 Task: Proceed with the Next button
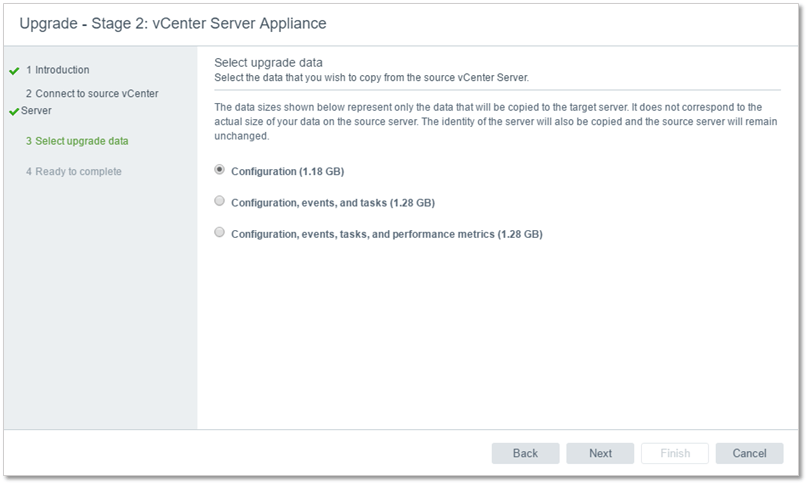tap(600, 454)
